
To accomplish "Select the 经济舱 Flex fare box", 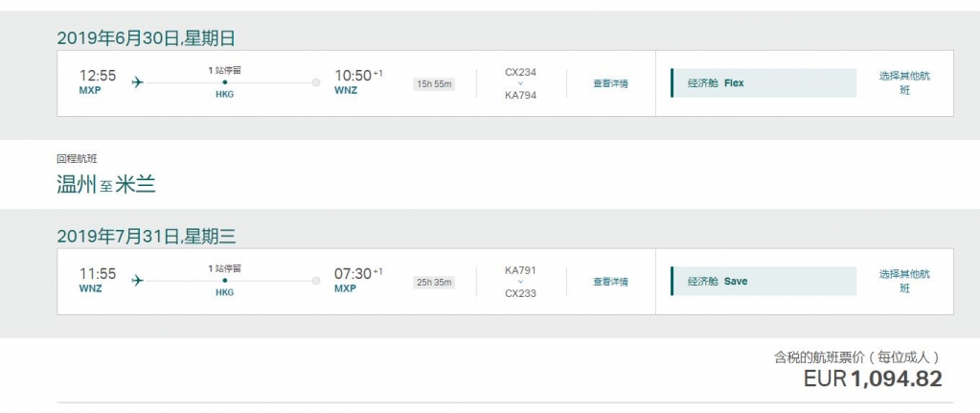I will [x=763, y=83].
